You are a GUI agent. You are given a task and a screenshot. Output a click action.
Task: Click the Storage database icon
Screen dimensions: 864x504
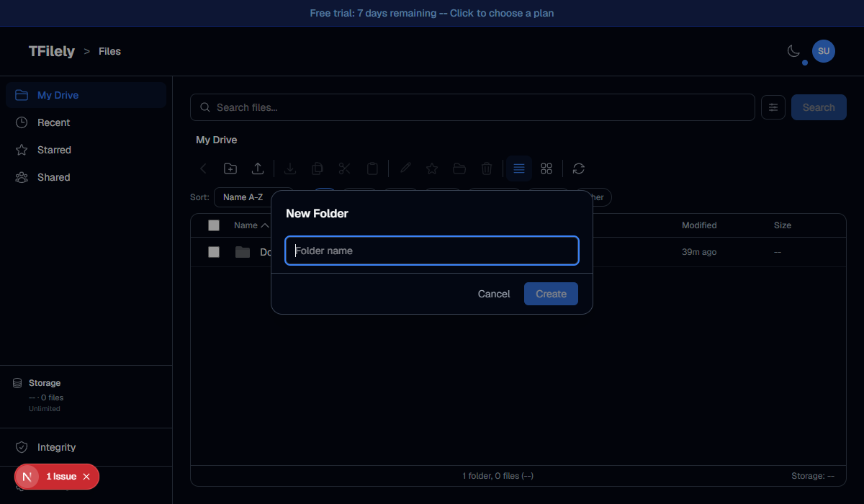point(17,383)
